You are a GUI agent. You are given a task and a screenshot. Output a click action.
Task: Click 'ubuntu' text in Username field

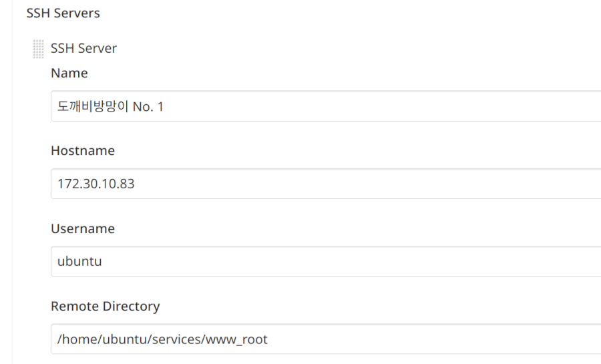click(x=80, y=261)
